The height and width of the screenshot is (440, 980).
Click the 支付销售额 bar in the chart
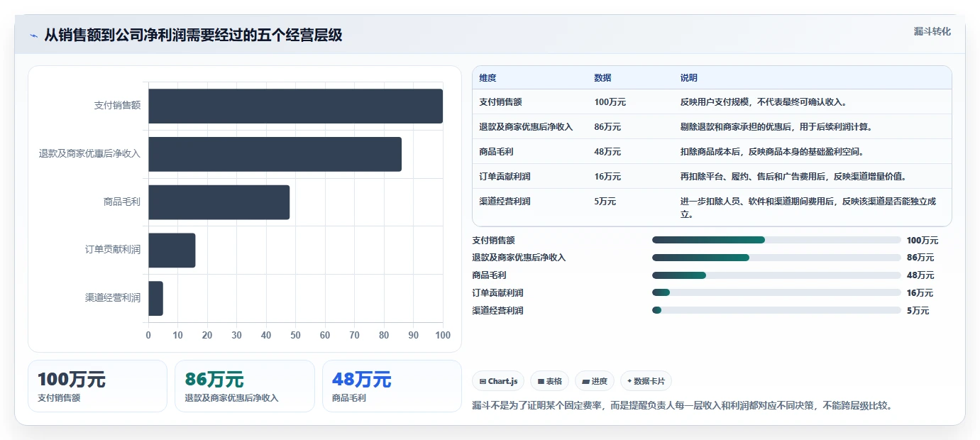coord(295,106)
